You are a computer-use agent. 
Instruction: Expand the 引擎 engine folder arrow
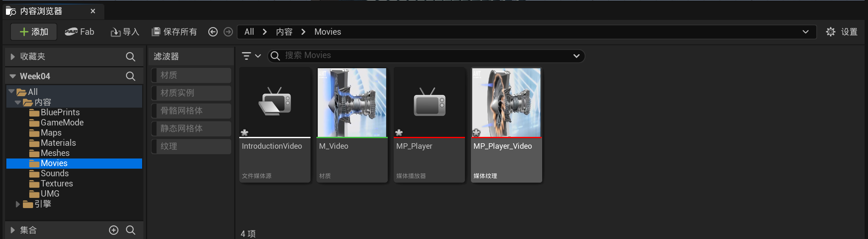click(18, 204)
